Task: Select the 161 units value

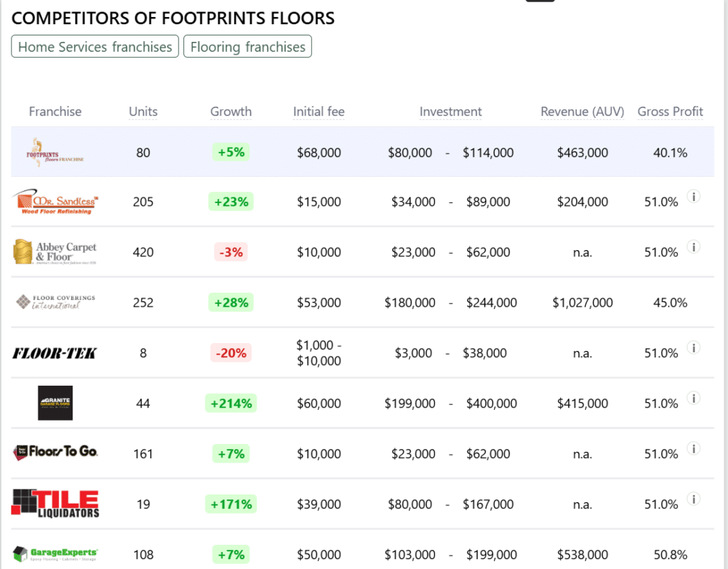Action: [x=143, y=453]
